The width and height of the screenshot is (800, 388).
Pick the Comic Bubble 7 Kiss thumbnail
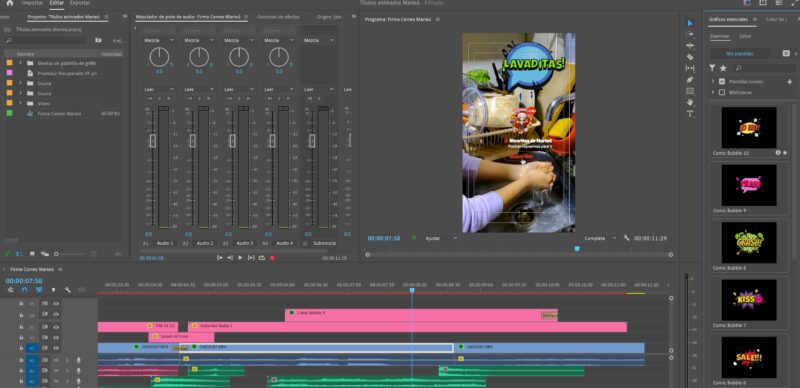click(x=748, y=300)
